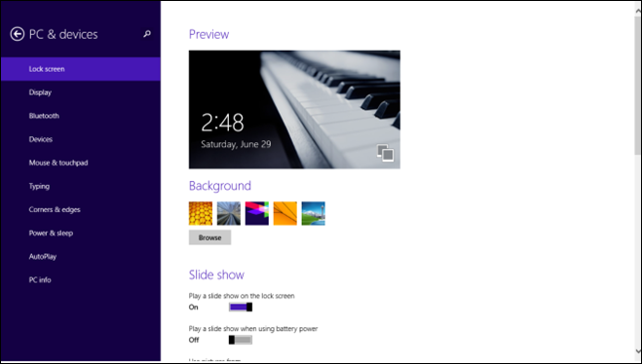This screenshot has height=364, width=642.
Task: View the PC info page
Action: [x=81, y=280]
